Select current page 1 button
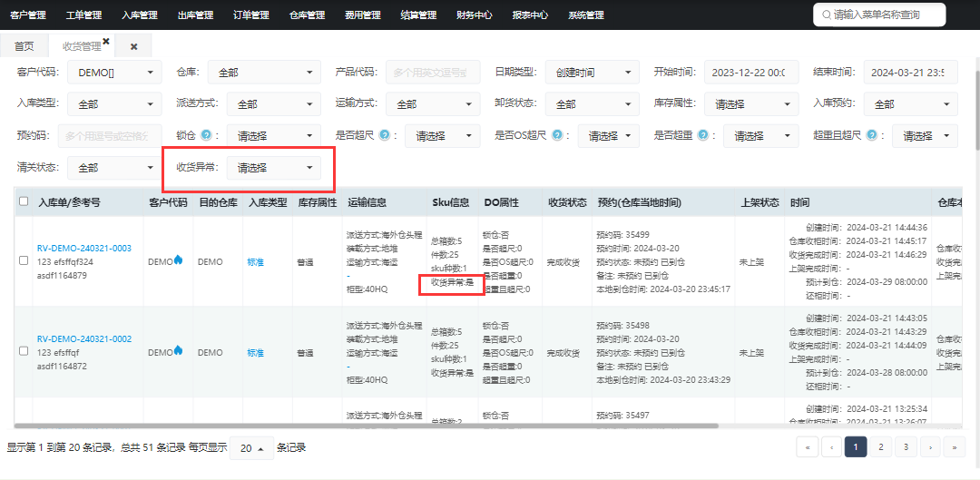 (x=856, y=446)
